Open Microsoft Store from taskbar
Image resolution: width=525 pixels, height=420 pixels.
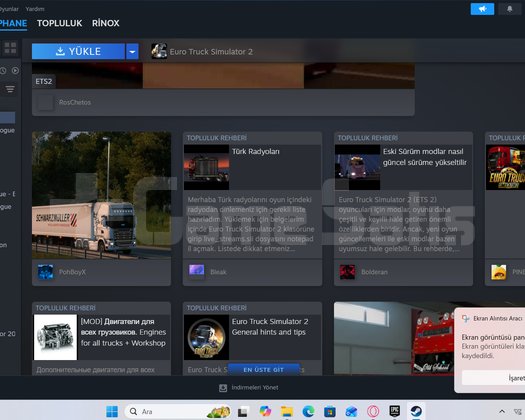tap(330, 411)
